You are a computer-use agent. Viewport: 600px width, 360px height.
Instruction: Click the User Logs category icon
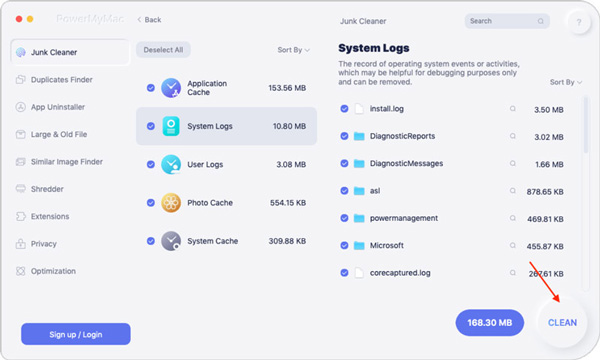[171, 165]
